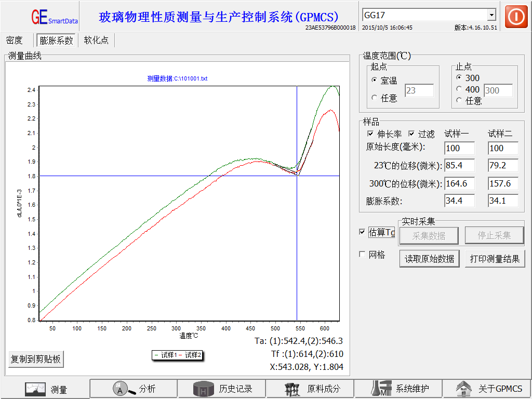The image size is (532, 399).
Task: Select 任意 end point radio button
Action: click(459, 100)
